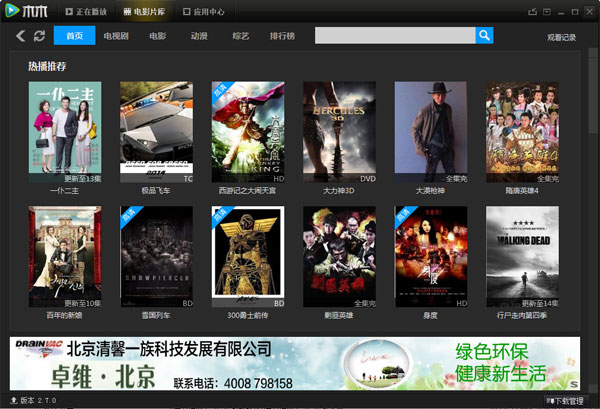Select the 电视剧 category
The image size is (600, 409).
tap(116, 36)
